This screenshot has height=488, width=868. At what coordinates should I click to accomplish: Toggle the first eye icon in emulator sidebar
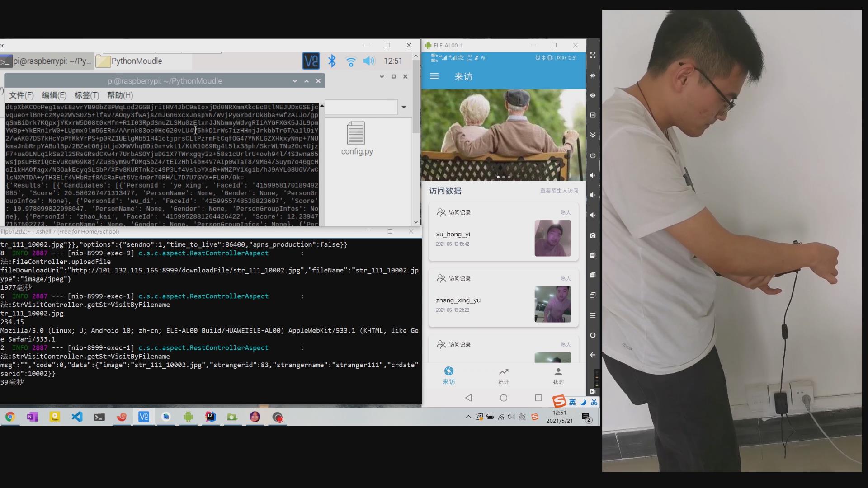pyautogui.click(x=593, y=75)
